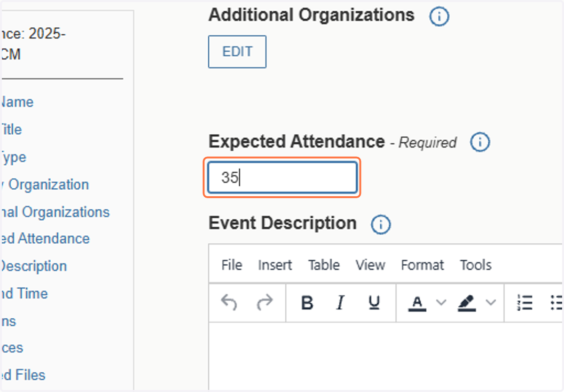Viewport: 564px width, 392px height.
Task: Toggle underline formatting
Action: tap(374, 303)
